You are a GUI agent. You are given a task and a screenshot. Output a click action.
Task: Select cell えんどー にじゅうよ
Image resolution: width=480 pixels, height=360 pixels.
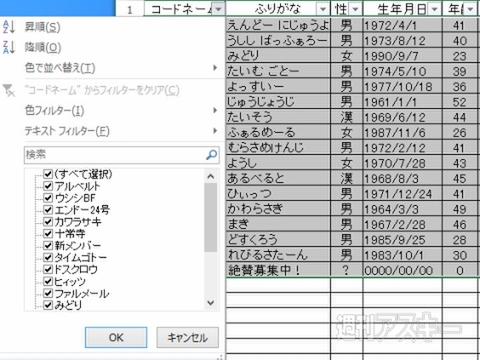(278, 25)
